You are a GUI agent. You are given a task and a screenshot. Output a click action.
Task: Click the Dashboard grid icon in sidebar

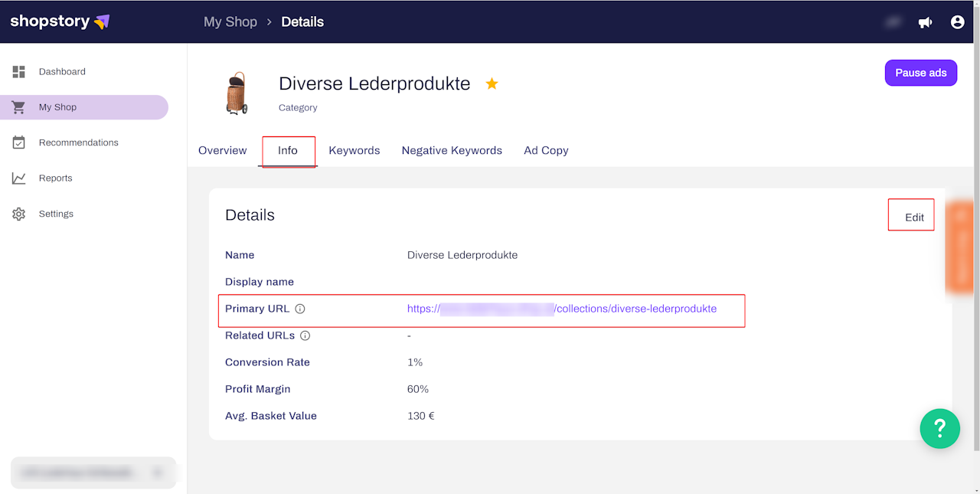tap(19, 72)
